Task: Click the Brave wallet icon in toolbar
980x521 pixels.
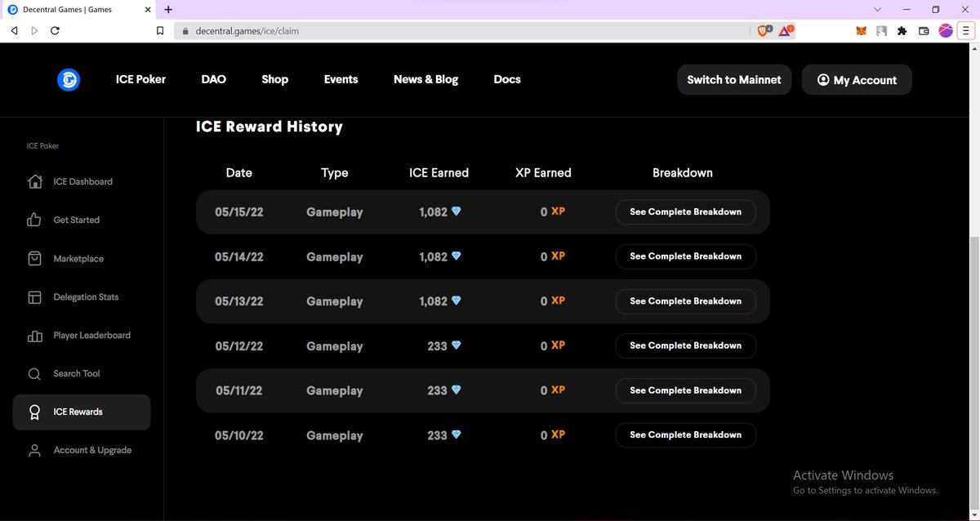Action: [x=924, y=30]
